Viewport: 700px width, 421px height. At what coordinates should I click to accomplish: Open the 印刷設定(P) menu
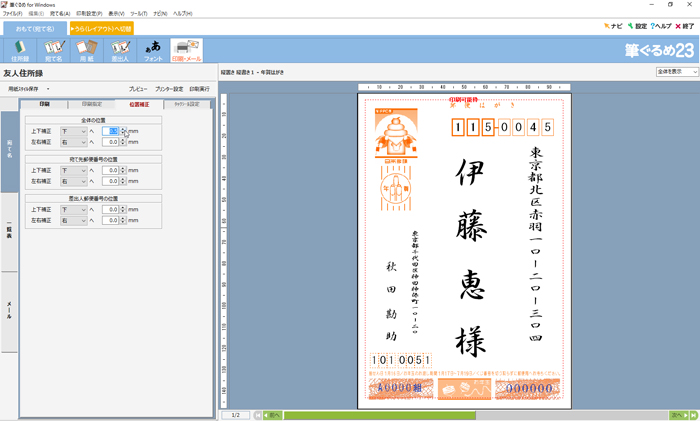89,13
